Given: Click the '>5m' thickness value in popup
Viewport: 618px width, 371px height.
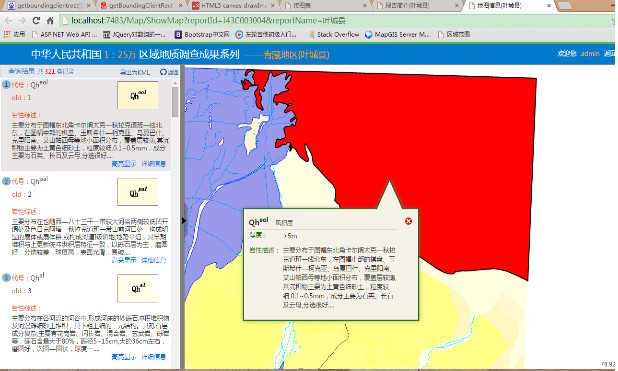Looking at the screenshot, I should click(x=290, y=236).
